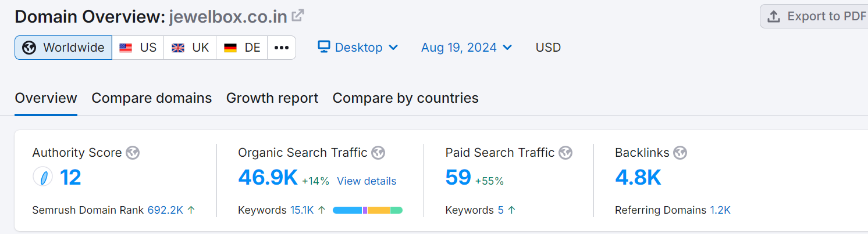Image resolution: width=868 pixels, height=234 pixels.
Task: Click the Authority Score feather gauge icon
Action: [43, 177]
